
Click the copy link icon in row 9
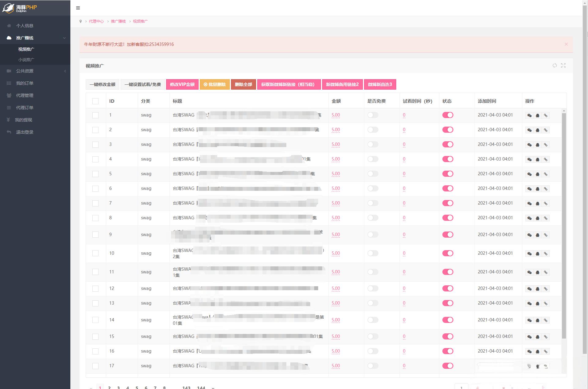pos(545,235)
